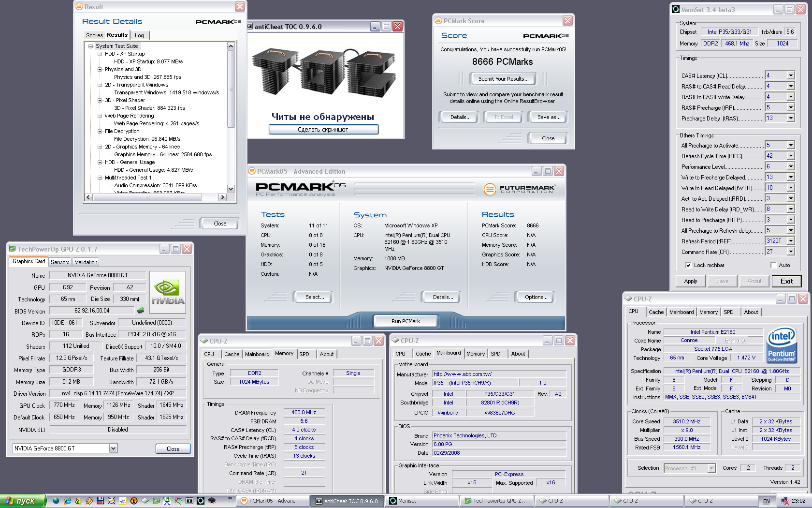The width and height of the screenshot is (812, 508).
Task: Enable the Auto checkbox in MemSet
Action: (x=773, y=265)
